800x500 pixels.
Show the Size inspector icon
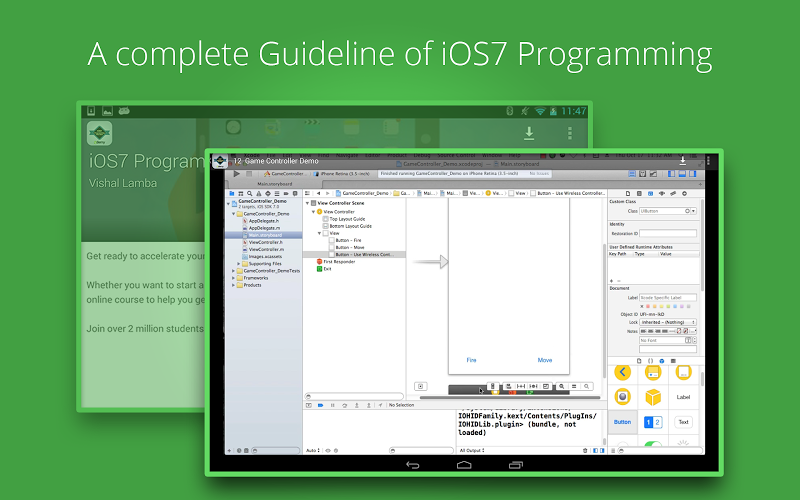(x=673, y=193)
